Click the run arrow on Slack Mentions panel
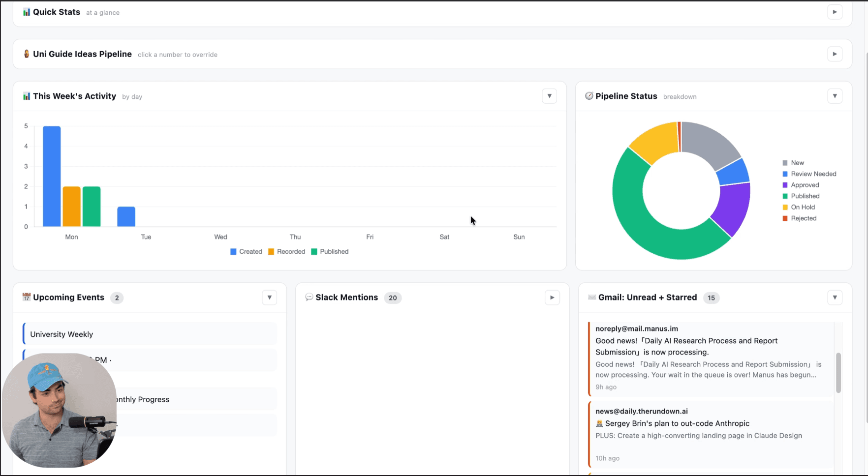 point(552,297)
